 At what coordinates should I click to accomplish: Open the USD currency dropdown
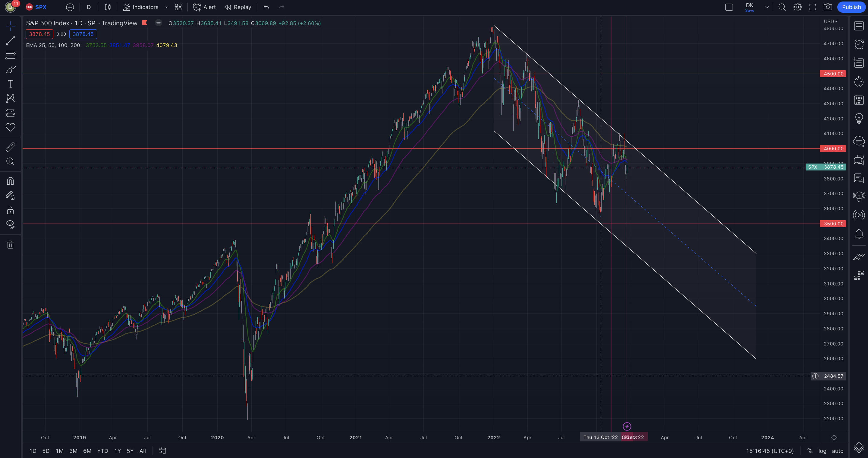click(831, 21)
